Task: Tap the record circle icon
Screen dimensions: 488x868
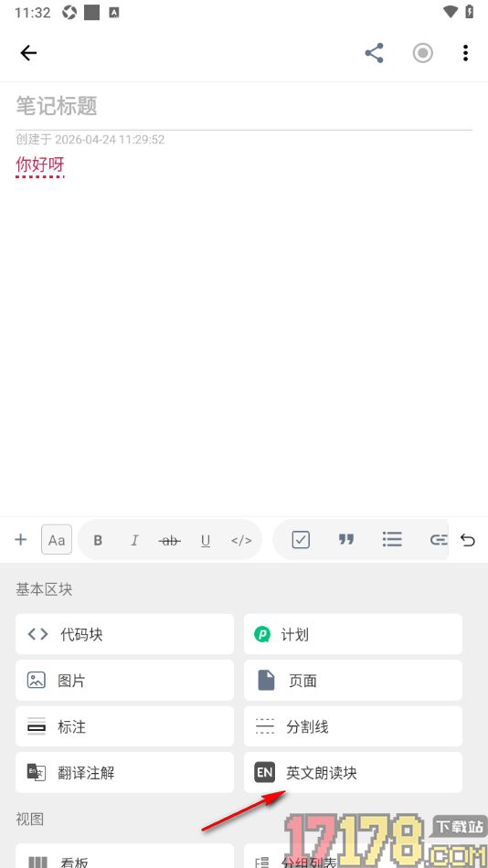Action: (x=422, y=53)
